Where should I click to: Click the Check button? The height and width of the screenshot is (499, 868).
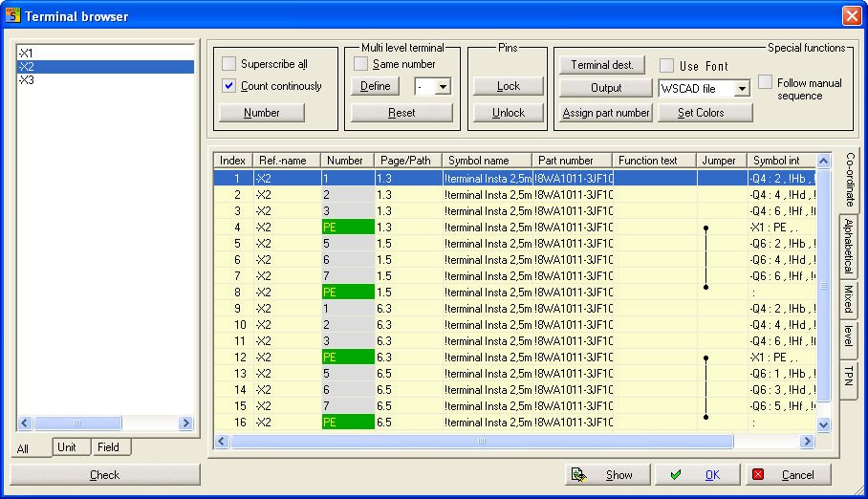[x=104, y=475]
